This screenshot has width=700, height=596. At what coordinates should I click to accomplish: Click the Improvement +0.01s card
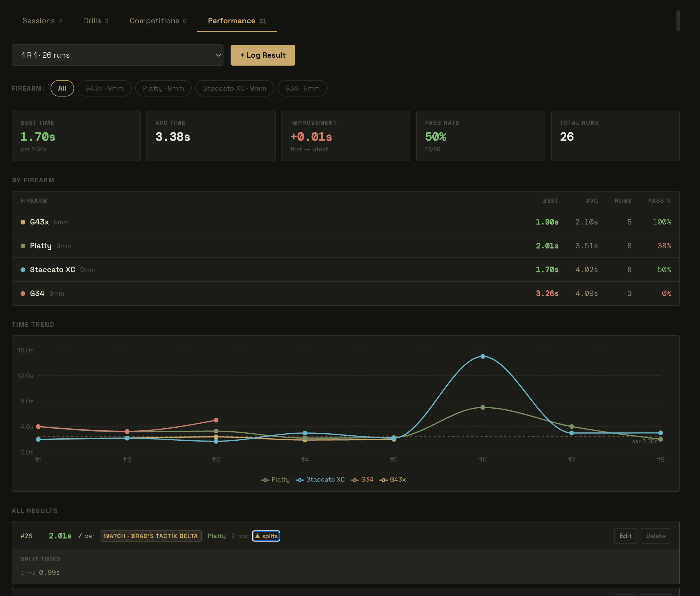click(x=346, y=136)
